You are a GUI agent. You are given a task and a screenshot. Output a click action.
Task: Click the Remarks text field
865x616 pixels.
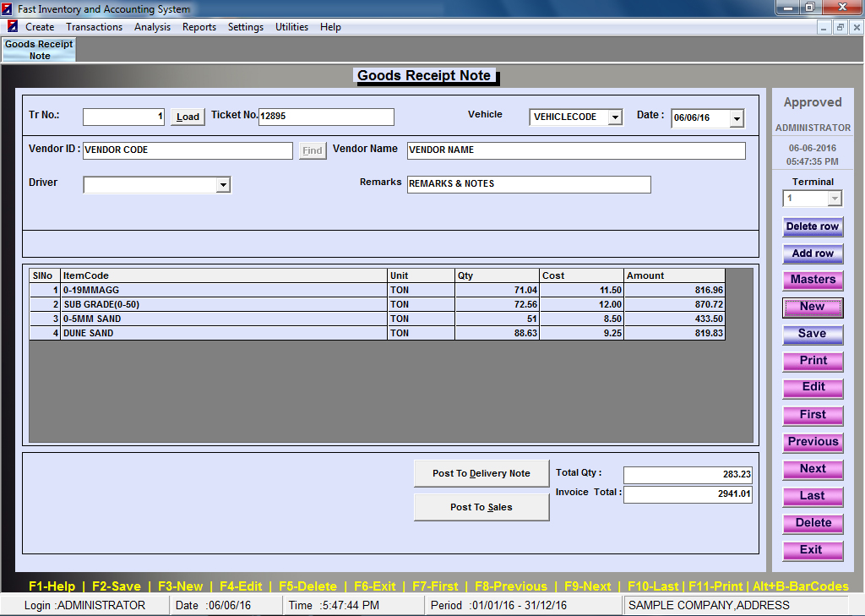pyautogui.click(x=528, y=184)
